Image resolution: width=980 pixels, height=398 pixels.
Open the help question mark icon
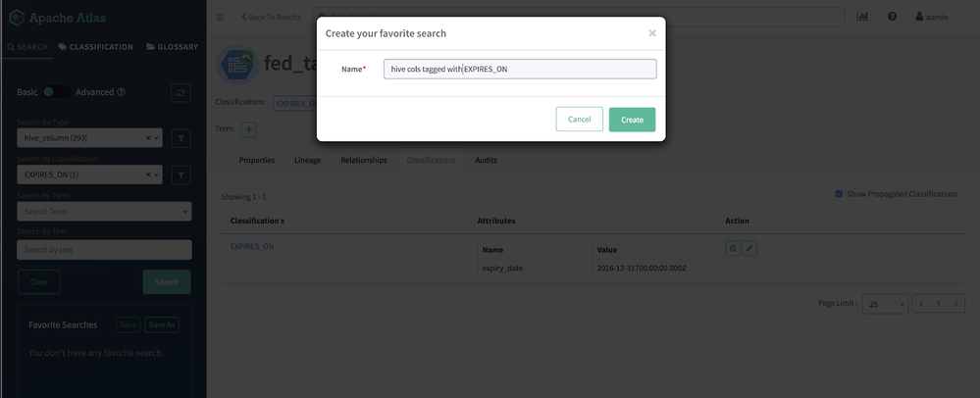click(x=892, y=17)
